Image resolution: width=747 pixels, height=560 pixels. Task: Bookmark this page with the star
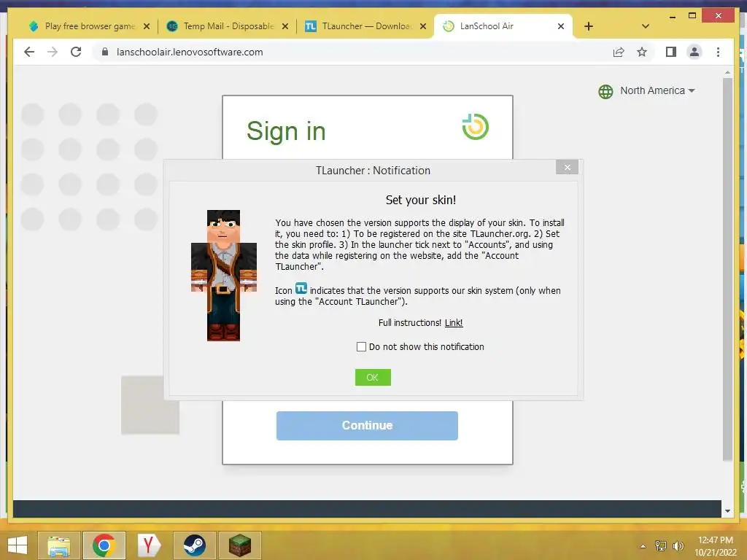coord(642,52)
